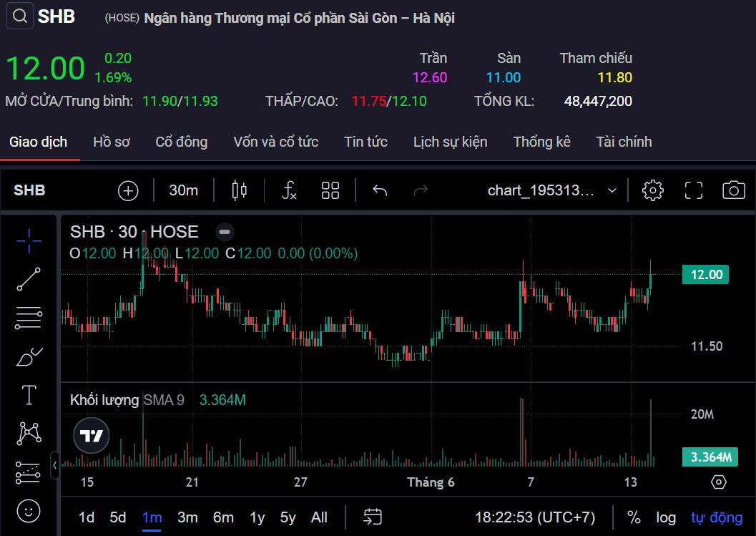Select the trend line drawing tool

point(29,278)
